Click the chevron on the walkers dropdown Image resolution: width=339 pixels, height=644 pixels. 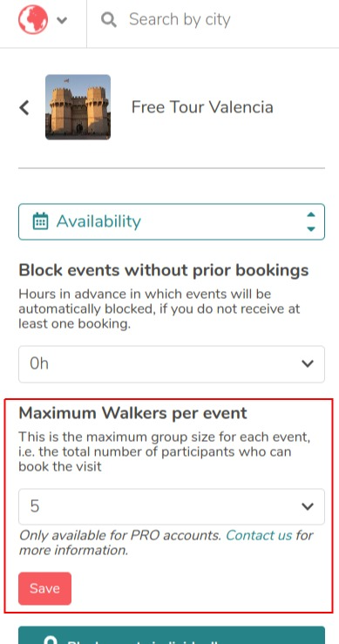pos(308,506)
